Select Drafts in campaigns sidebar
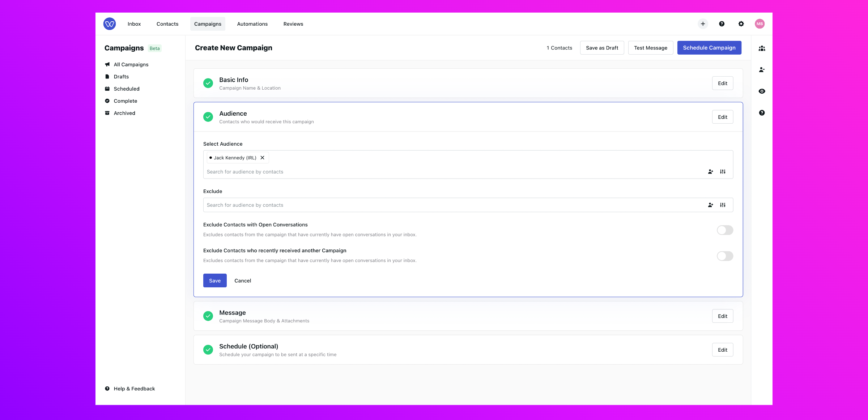 tap(121, 77)
